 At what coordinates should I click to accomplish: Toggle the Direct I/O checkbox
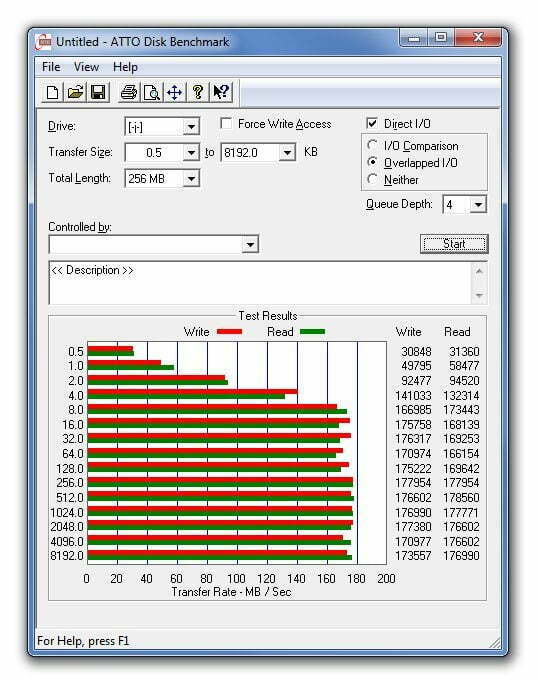pyautogui.click(x=372, y=124)
